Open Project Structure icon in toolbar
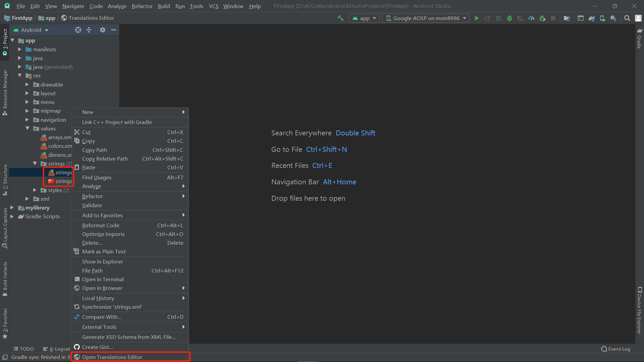The image size is (644, 362). (x=567, y=18)
